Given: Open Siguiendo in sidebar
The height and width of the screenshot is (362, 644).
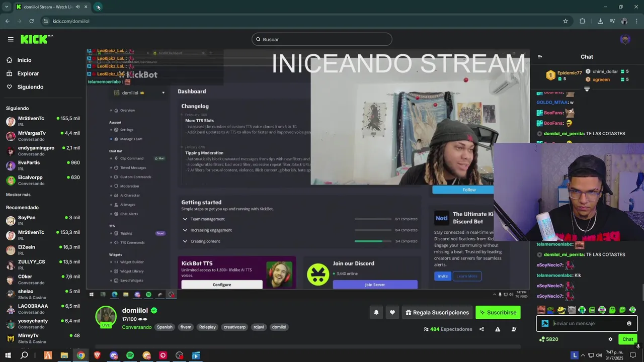Looking at the screenshot, I should click(30, 87).
